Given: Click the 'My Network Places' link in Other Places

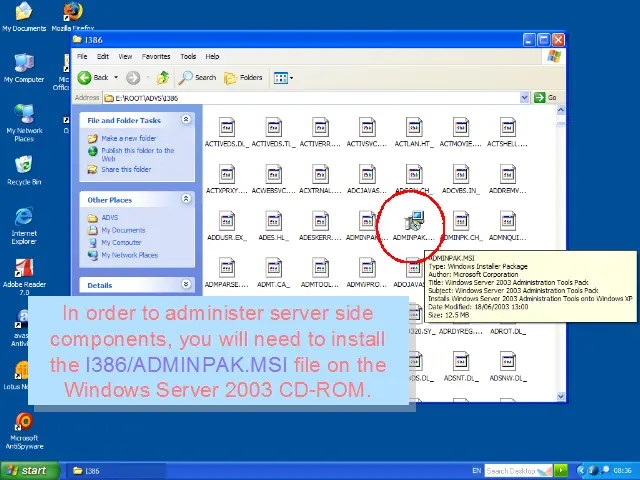Looking at the screenshot, I should click(129, 255).
